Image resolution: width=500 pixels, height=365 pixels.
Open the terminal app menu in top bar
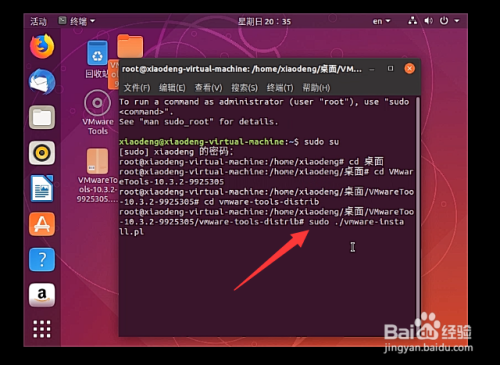tap(77, 21)
